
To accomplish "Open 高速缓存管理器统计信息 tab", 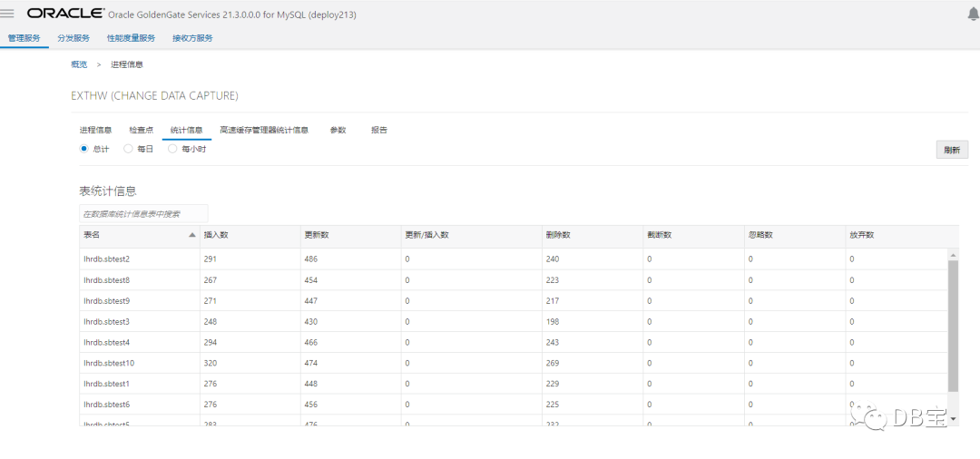I will pyautogui.click(x=264, y=130).
